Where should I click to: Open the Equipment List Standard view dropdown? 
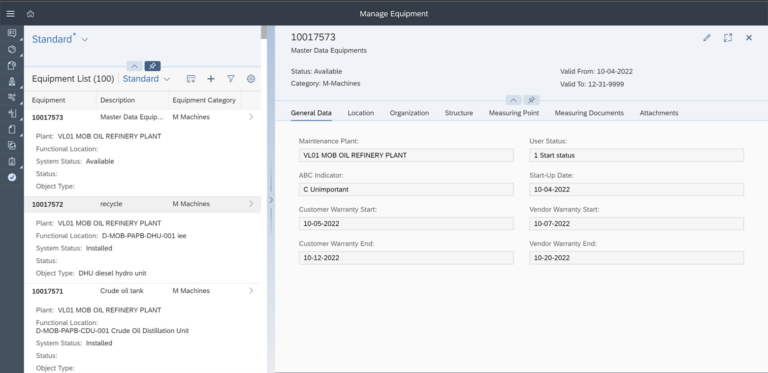pos(167,79)
